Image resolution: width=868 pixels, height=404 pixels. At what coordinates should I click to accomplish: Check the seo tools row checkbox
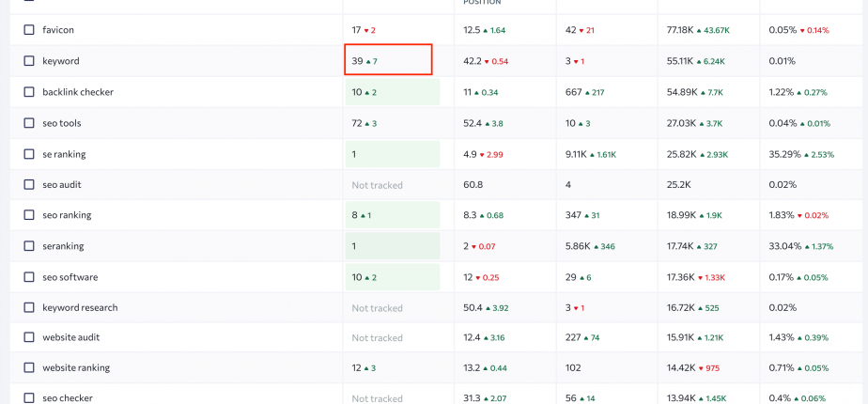pyautogui.click(x=29, y=123)
